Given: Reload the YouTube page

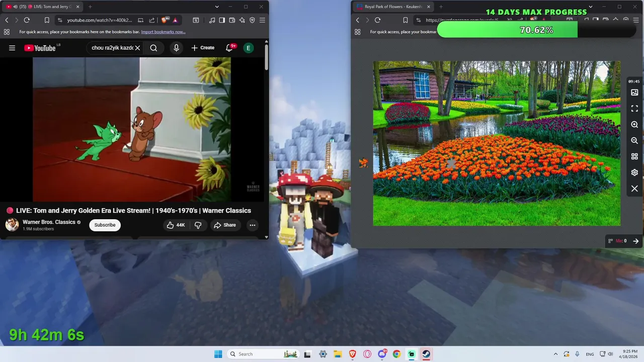Looking at the screenshot, I should coord(27,20).
